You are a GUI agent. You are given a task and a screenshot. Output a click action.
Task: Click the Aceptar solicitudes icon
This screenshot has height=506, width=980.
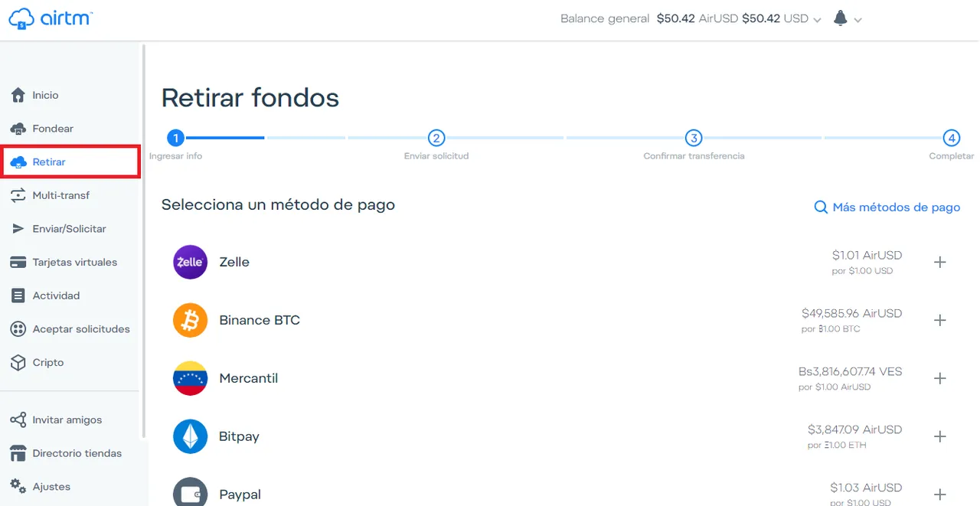coord(18,329)
